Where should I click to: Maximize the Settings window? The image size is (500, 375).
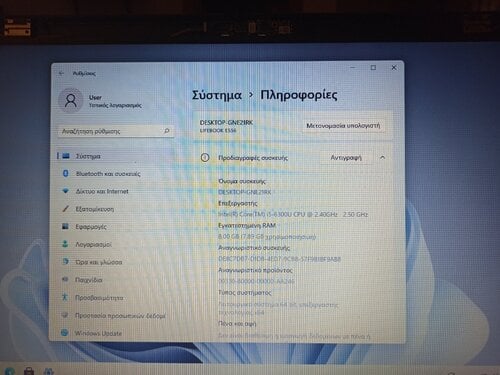tap(373, 67)
